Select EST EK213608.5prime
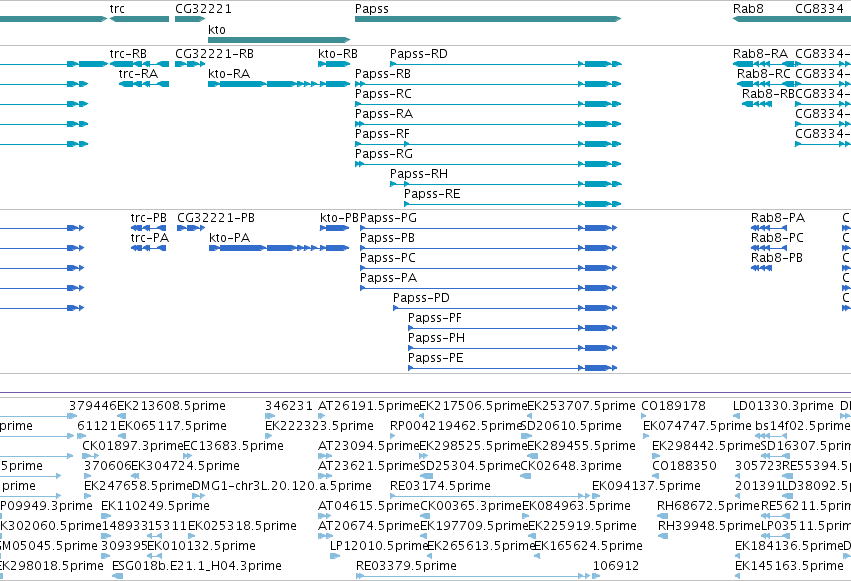Viewport: 851px width, 581px height. pyautogui.click(x=172, y=406)
